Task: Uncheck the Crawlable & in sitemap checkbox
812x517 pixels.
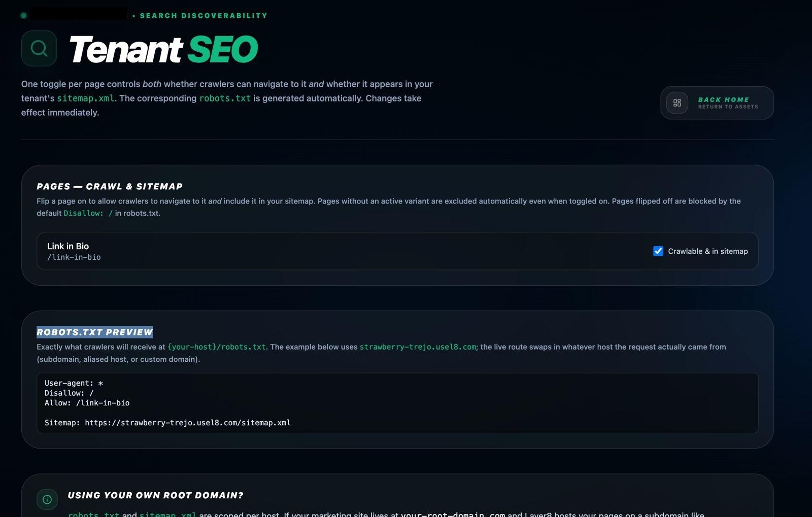Action: point(658,251)
